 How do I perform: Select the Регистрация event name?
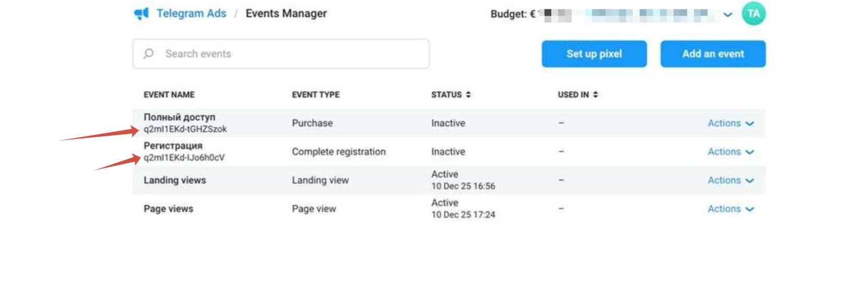[173, 146]
